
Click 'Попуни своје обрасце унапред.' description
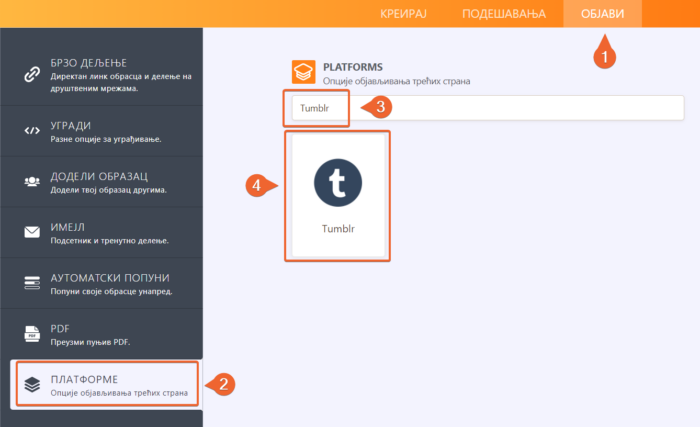pyautogui.click(x=111, y=291)
